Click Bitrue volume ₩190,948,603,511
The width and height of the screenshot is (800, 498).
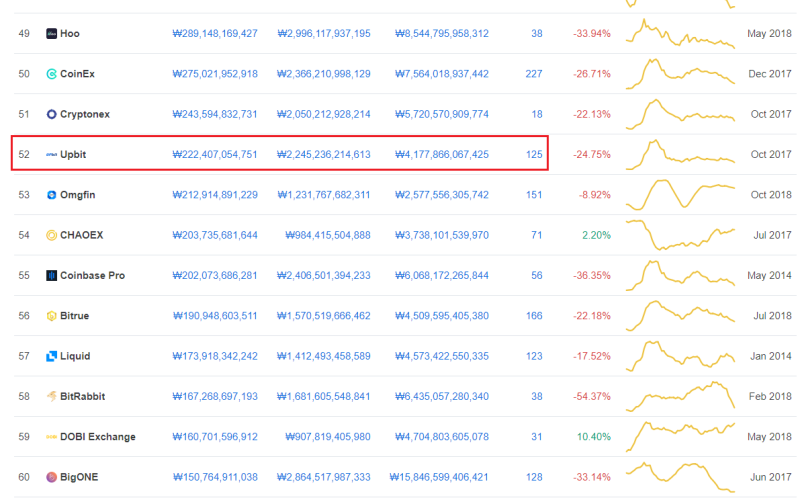pos(215,316)
